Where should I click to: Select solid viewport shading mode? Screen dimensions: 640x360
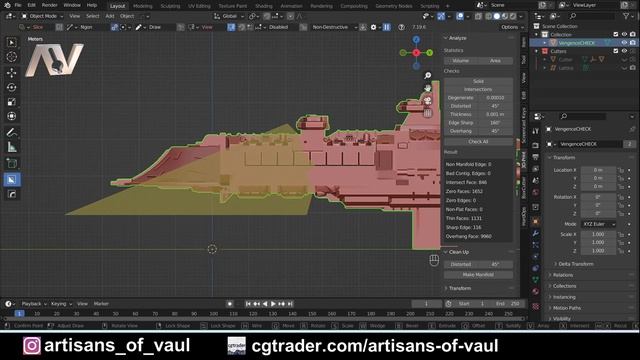496,16
